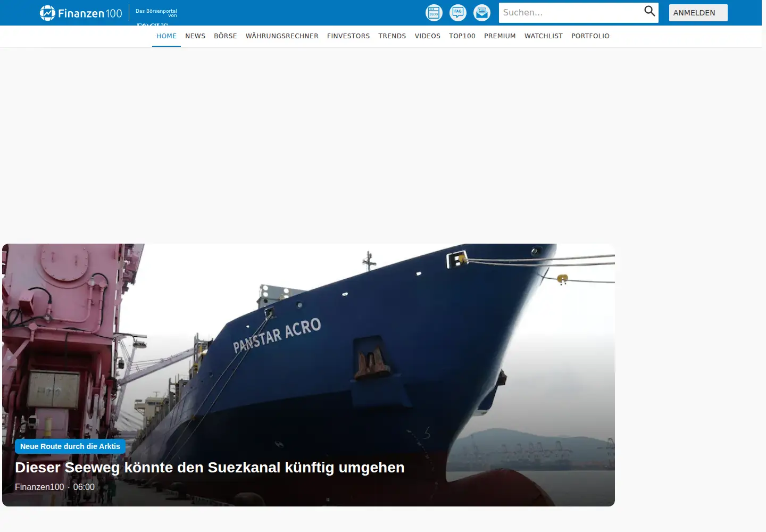Click the 'Neue Route durch die Arktis' tag
The image size is (766, 532).
[x=70, y=446]
